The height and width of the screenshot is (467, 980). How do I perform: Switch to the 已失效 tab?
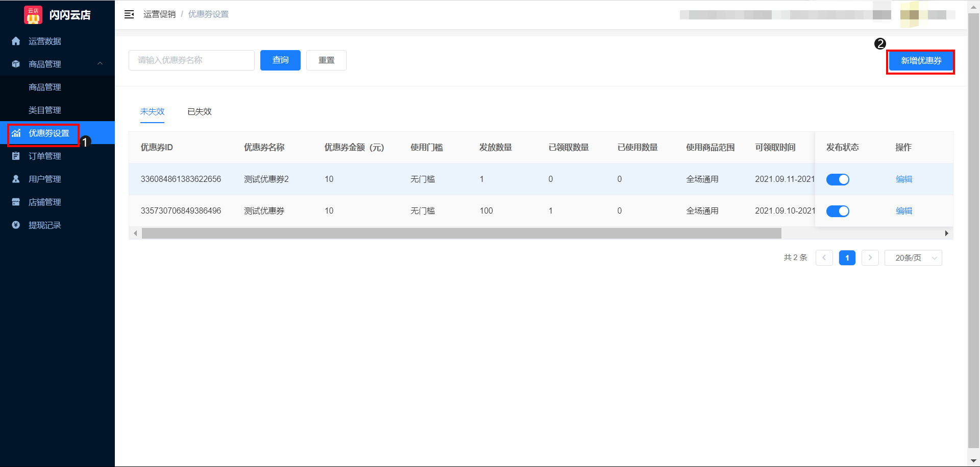[199, 111]
